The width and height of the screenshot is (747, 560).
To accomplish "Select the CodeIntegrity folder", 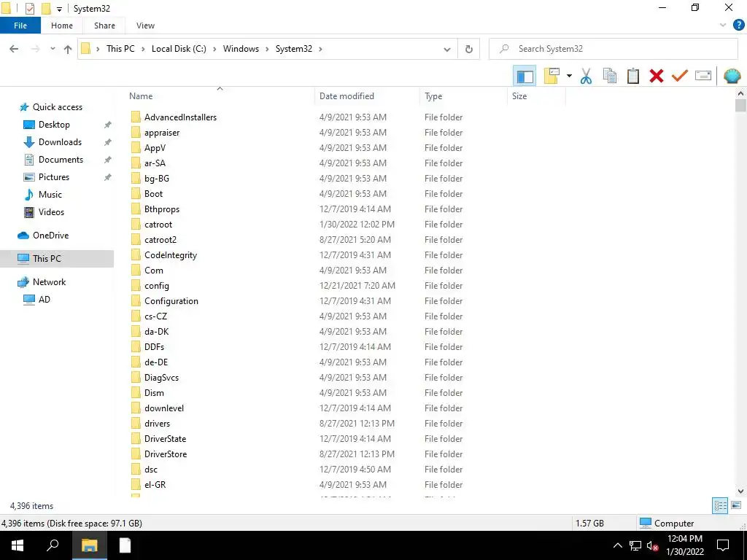I will (171, 255).
